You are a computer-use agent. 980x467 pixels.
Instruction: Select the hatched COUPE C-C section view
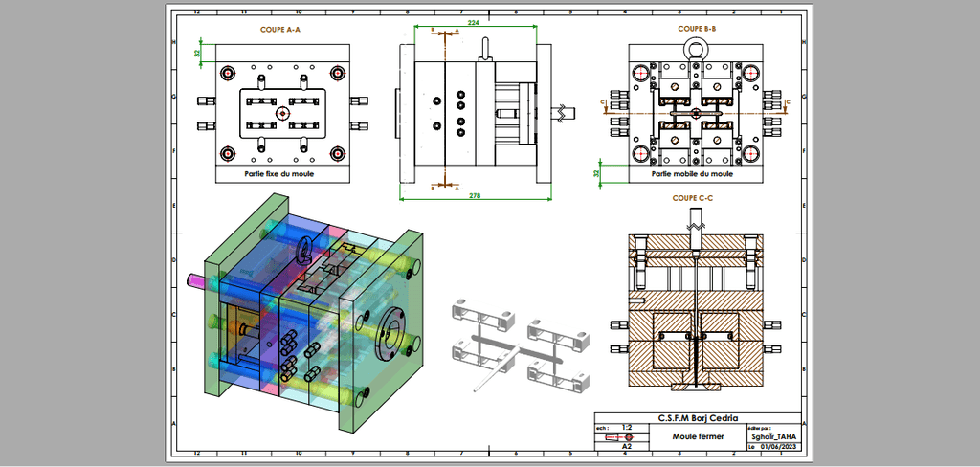(696, 299)
